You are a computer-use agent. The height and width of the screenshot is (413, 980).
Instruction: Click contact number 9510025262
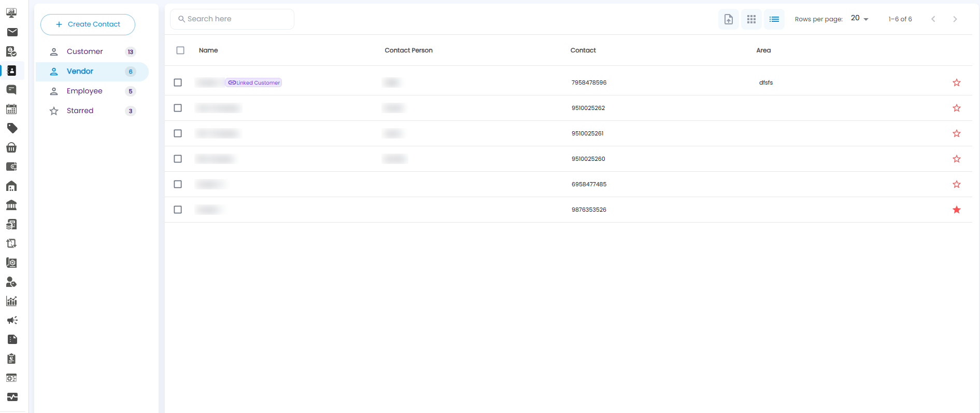(588, 108)
